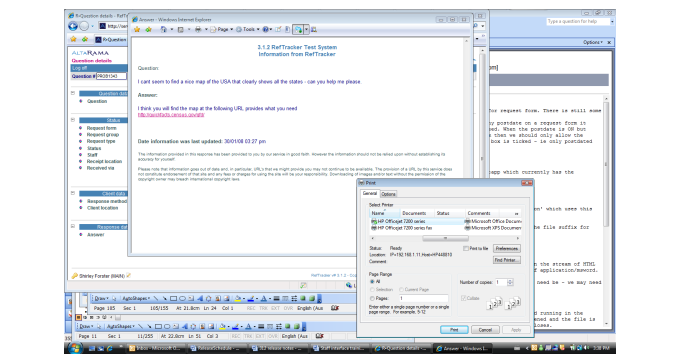The width and height of the screenshot is (686, 361).
Task: Click the Favorites star icon in Answer window
Action: click(x=137, y=29)
